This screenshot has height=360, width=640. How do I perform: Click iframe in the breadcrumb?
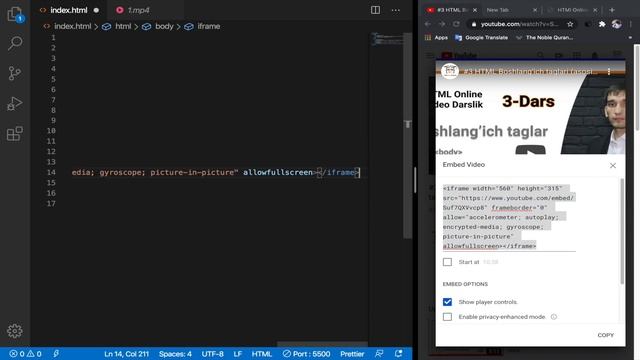(208, 26)
